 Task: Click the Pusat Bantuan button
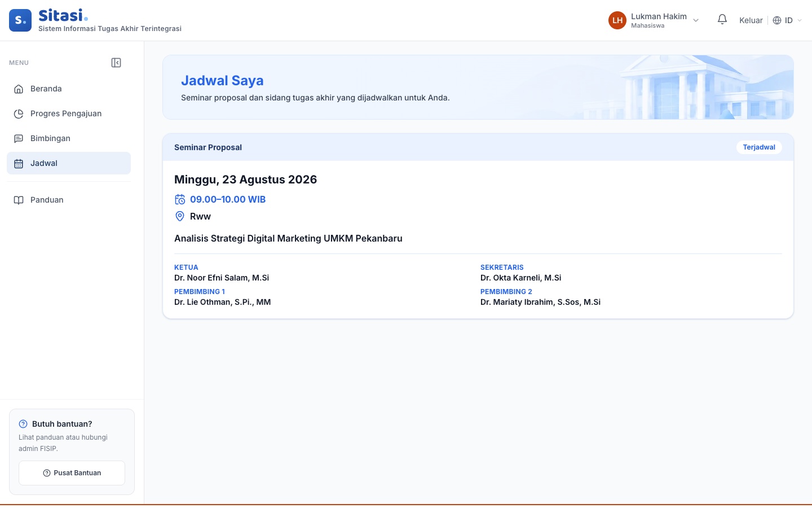[72, 473]
